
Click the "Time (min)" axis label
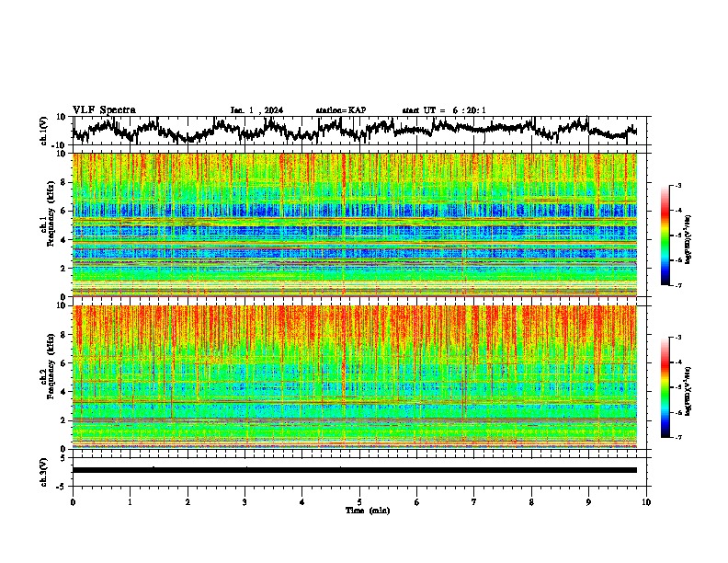368,511
